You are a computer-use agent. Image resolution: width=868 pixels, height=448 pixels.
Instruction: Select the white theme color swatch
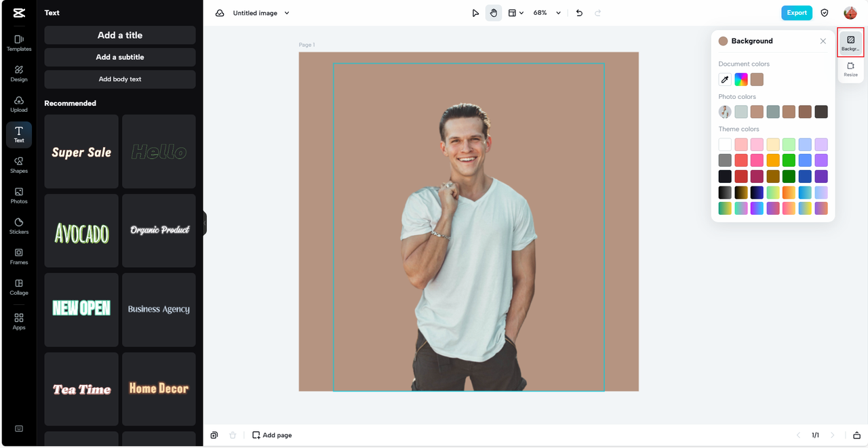click(725, 144)
